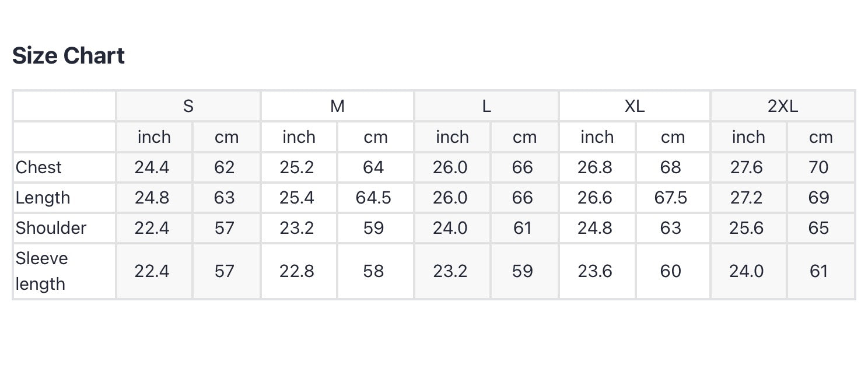Click Chest inch value 26.8 for XL
The width and height of the screenshot is (868, 375).
point(595,167)
